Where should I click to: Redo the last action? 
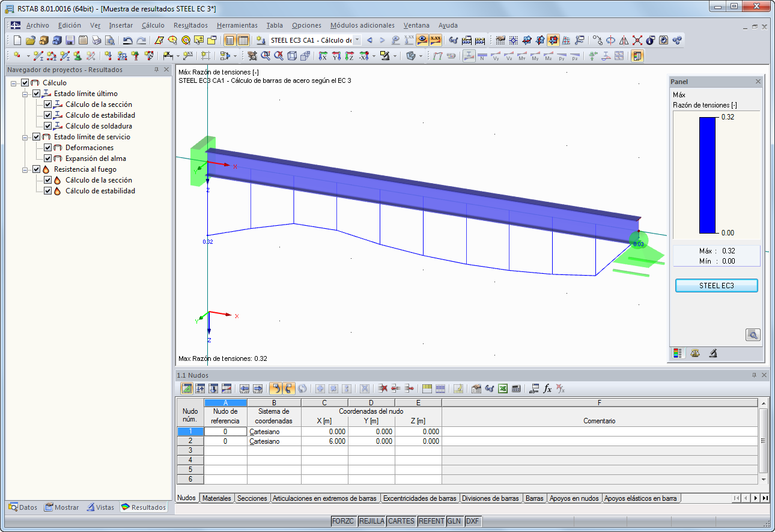(x=141, y=40)
